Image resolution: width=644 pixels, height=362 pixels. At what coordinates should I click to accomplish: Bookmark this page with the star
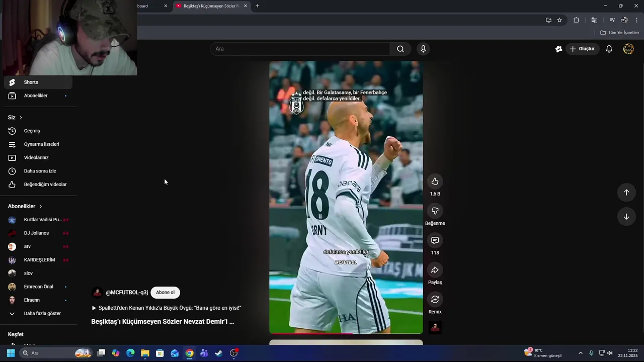pos(559,20)
